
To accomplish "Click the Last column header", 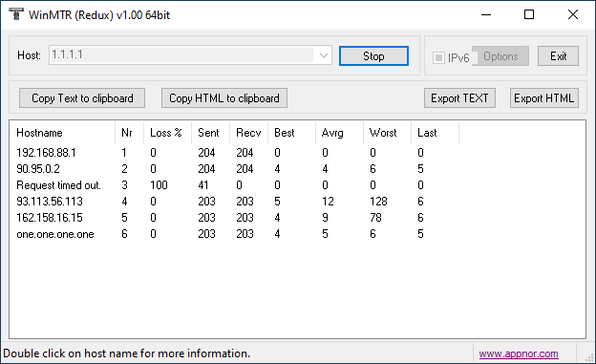I will click(x=436, y=133).
